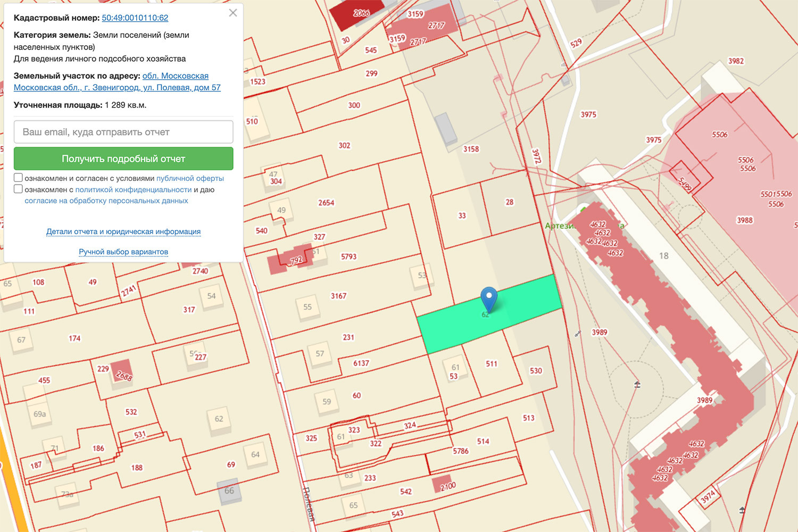Click parcel label 6137
This screenshot has width=798, height=532.
361,363
